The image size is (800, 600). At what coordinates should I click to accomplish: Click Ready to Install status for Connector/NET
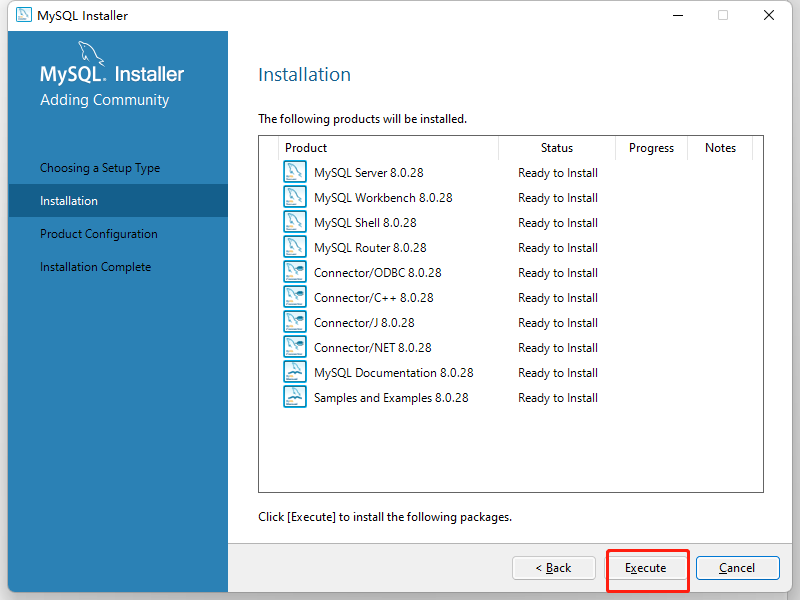click(x=558, y=348)
